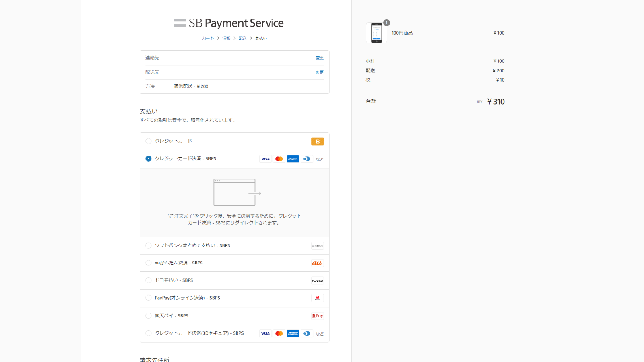Go to 情報 breadcrumb link
The width and height of the screenshot is (644, 362).
click(226, 38)
